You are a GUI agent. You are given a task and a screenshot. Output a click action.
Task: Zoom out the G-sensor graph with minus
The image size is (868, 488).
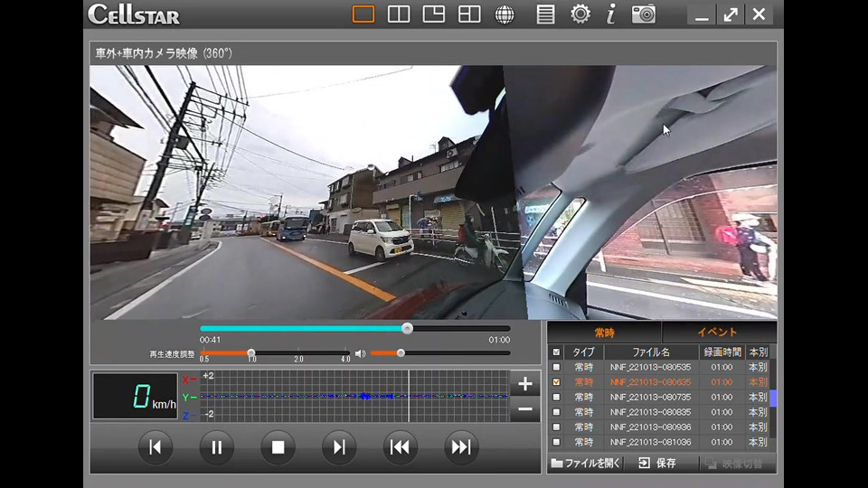[x=524, y=410]
